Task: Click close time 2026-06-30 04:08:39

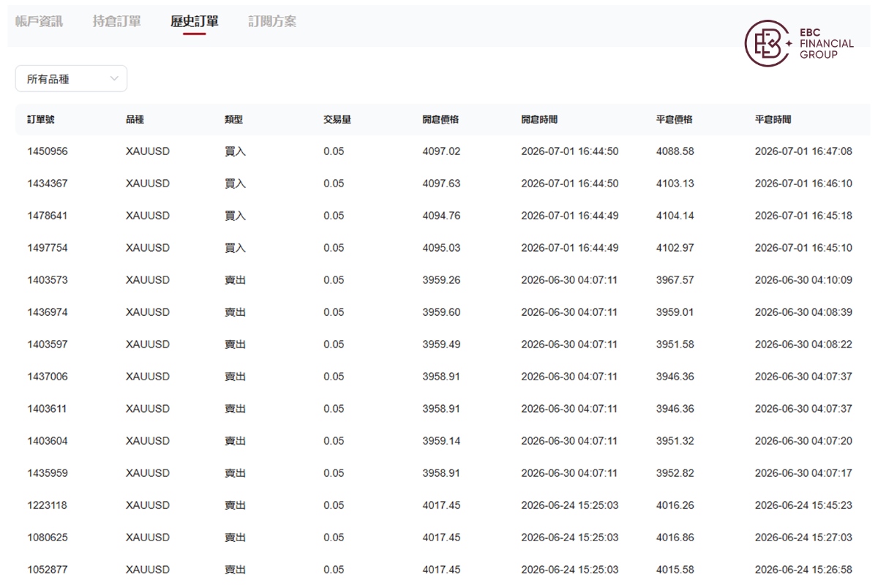Action: (803, 312)
